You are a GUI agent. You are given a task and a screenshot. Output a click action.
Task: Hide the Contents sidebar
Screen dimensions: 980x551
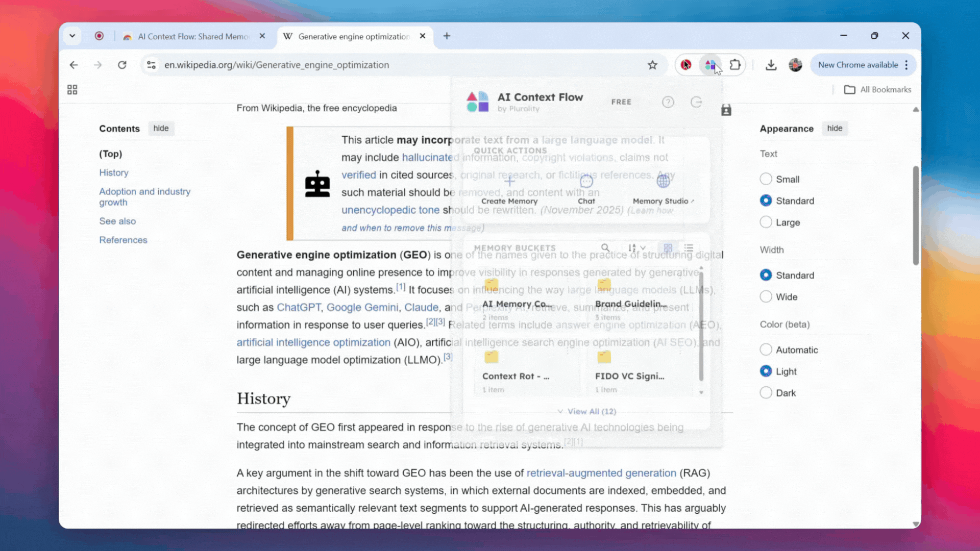(161, 129)
